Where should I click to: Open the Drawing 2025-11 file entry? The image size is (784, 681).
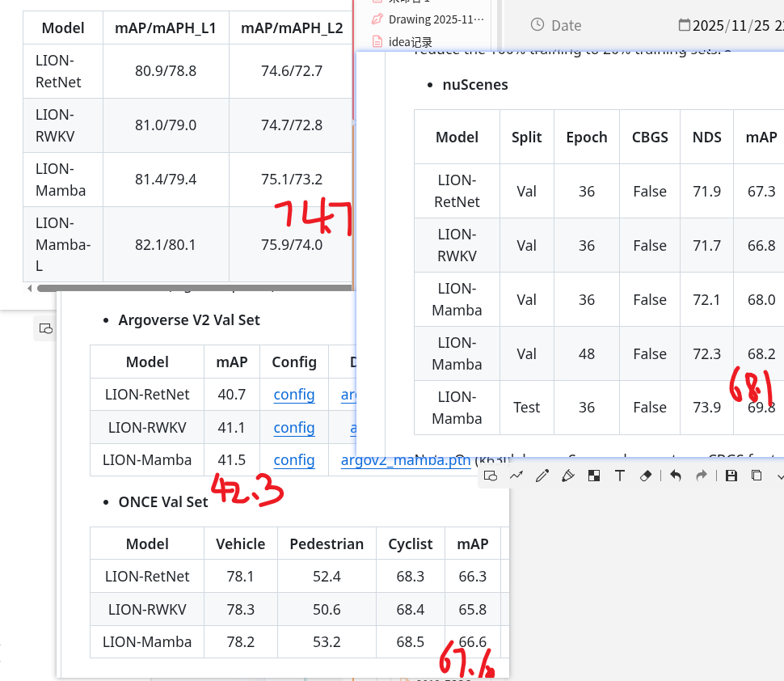click(x=436, y=19)
